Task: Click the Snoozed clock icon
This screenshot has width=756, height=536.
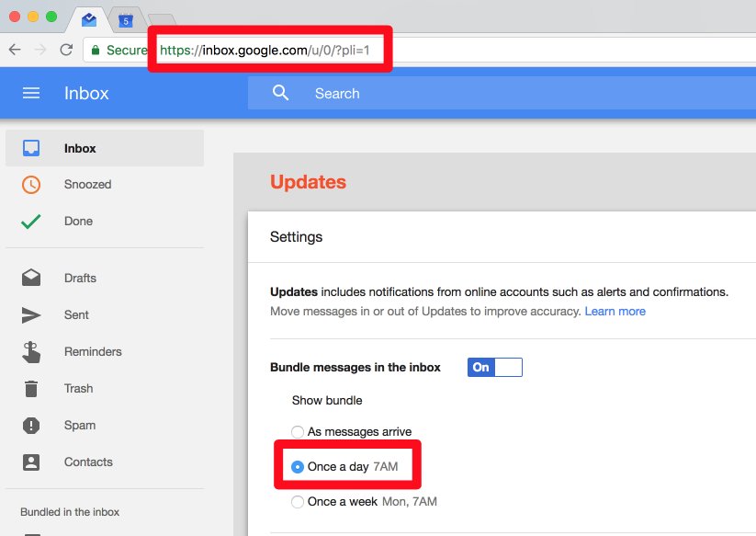Action: [x=31, y=184]
